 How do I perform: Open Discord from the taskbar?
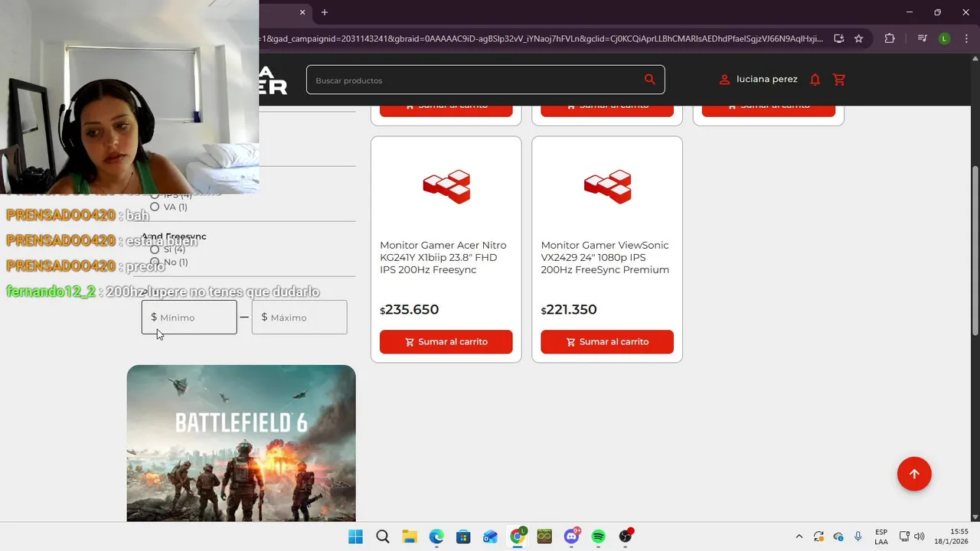click(x=572, y=536)
